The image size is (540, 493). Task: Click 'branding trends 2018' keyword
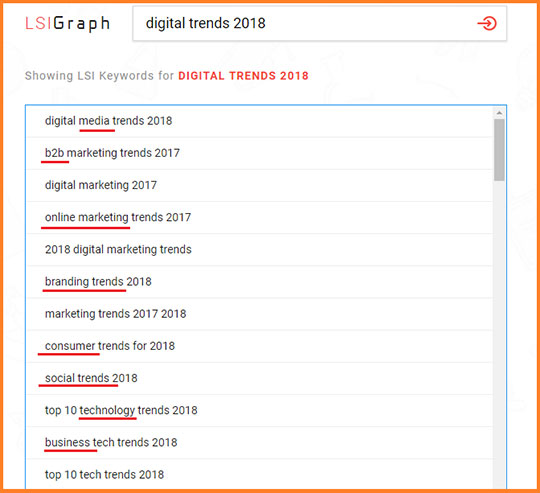click(260, 282)
